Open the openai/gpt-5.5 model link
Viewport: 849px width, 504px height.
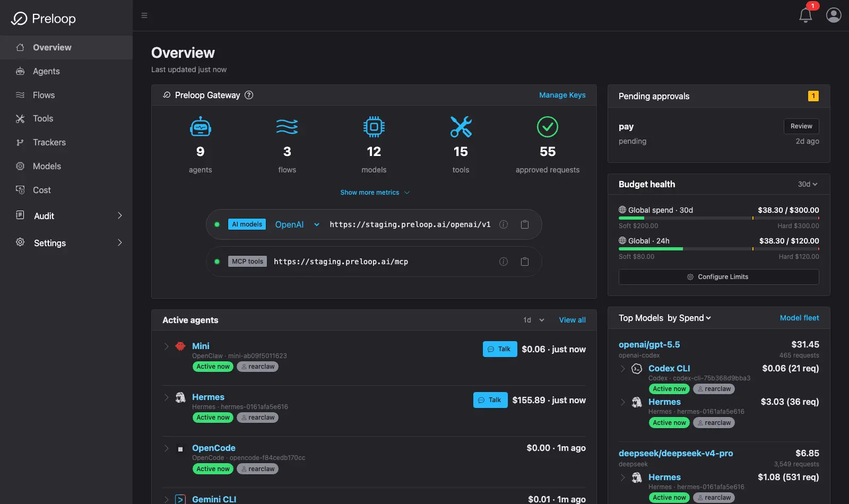(x=649, y=345)
